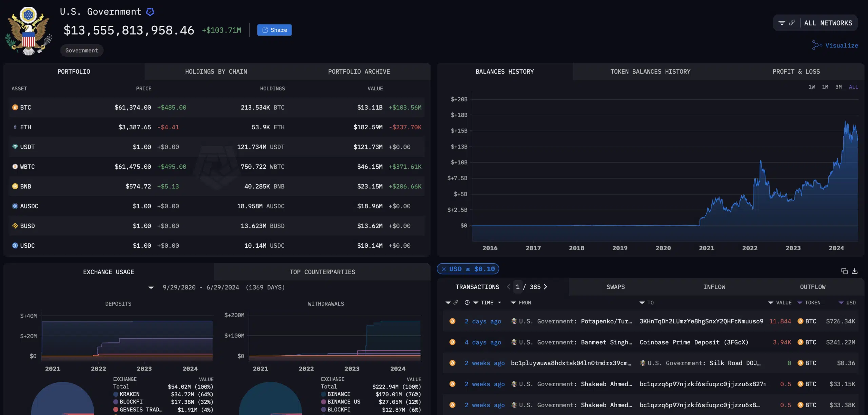The width and height of the screenshot is (868, 415).
Task: Open the PROFIT & LOSS tab
Action: coord(796,72)
